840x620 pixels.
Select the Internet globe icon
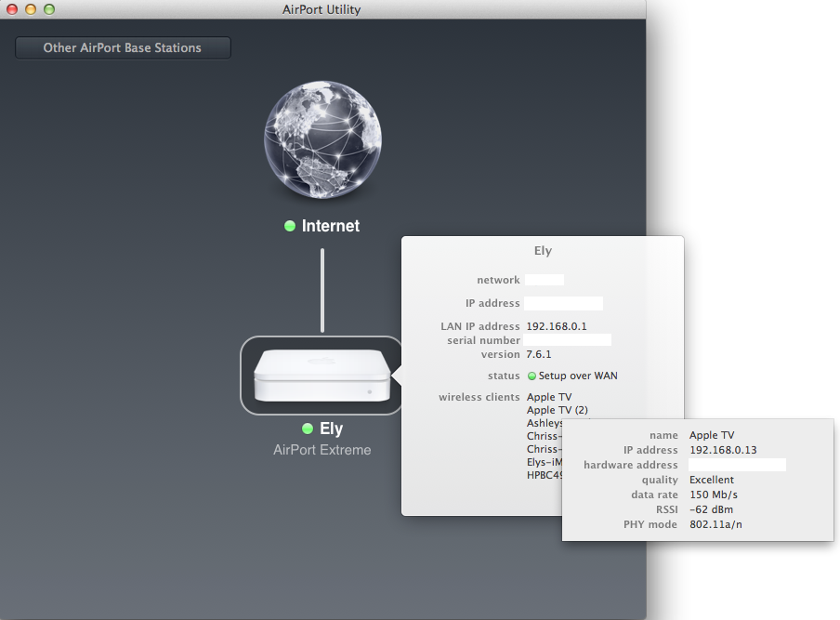[322, 139]
